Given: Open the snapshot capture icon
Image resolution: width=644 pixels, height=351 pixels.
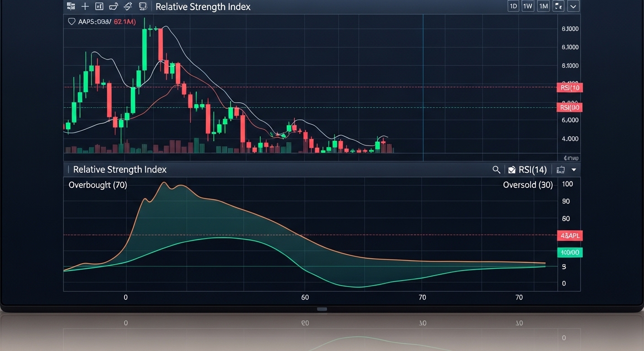Looking at the screenshot, I should click(142, 6).
